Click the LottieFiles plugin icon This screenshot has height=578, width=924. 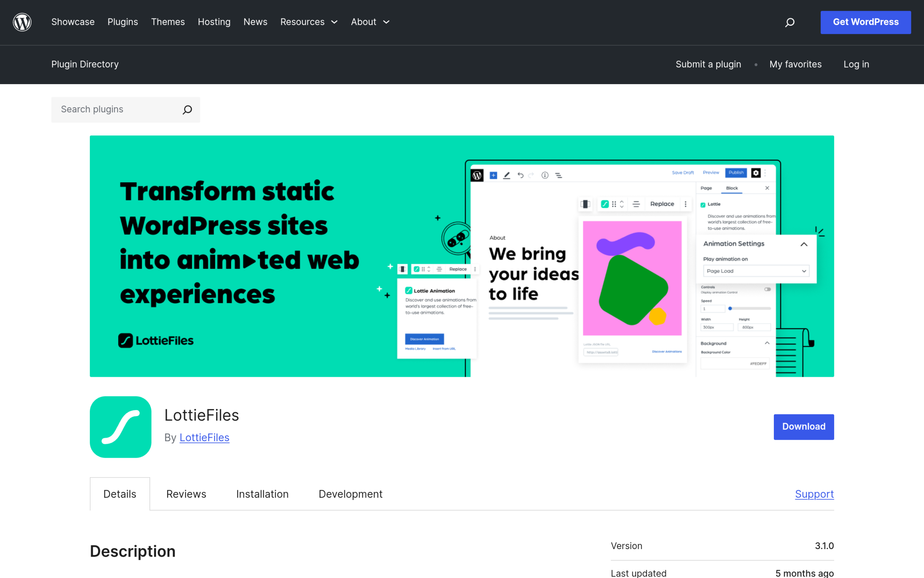pyautogui.click(x=121, y=427)
